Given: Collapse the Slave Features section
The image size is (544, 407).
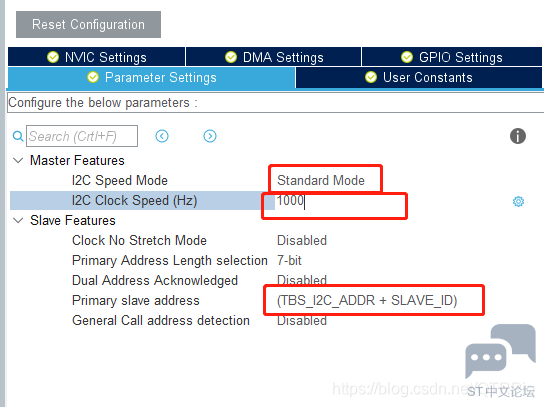Looking at the screenshot, I should [x=18, y=220].
